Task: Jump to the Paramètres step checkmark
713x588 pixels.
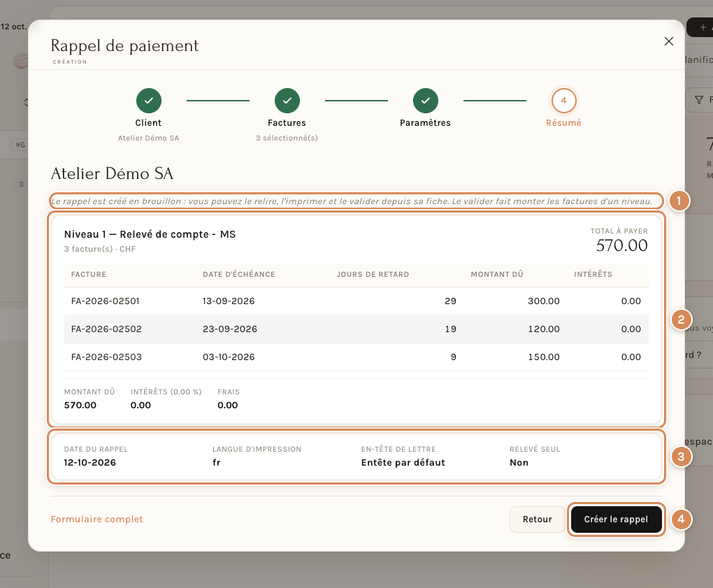Action: click(425, 101)
